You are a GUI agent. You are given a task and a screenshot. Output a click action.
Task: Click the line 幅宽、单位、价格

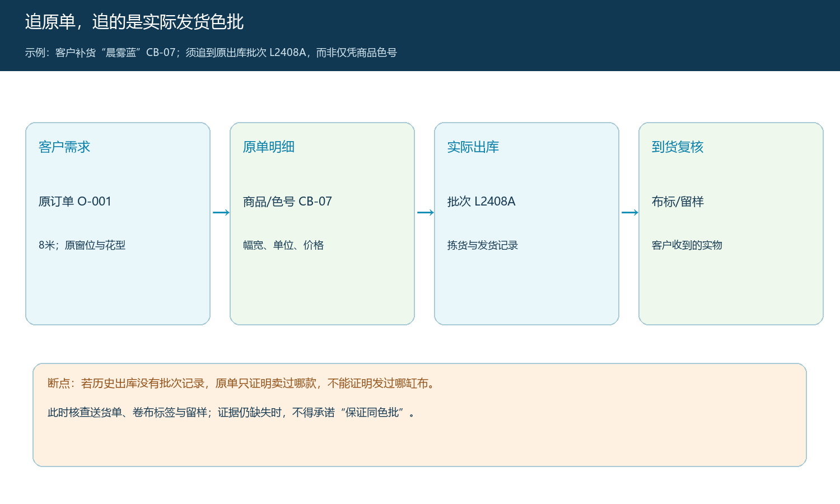[283, 245]
